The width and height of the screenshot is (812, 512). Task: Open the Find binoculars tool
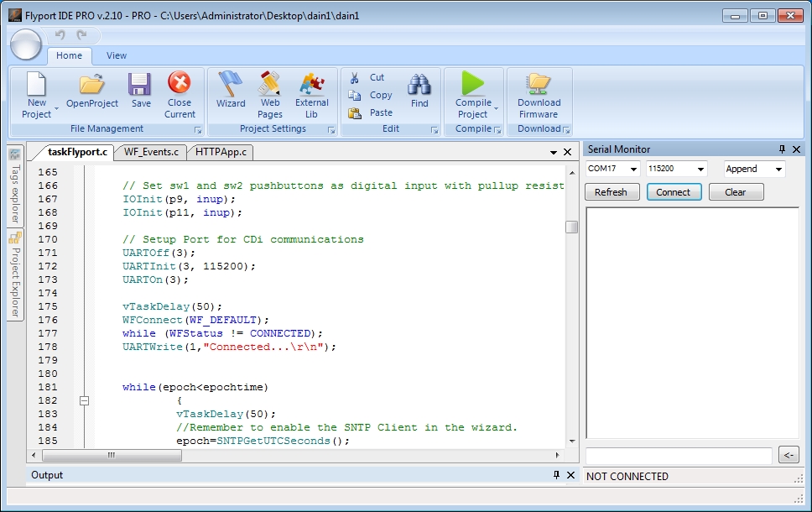(419, 90)
